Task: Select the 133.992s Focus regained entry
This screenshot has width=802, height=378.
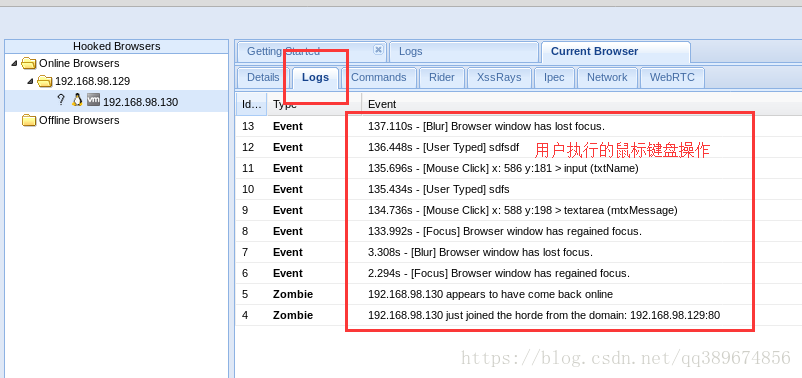Action: 519,231
